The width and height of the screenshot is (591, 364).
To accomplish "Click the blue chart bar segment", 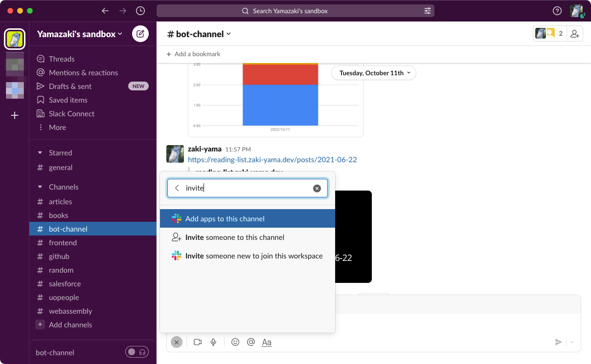I will pyautogui.click(x=280, y=105).
